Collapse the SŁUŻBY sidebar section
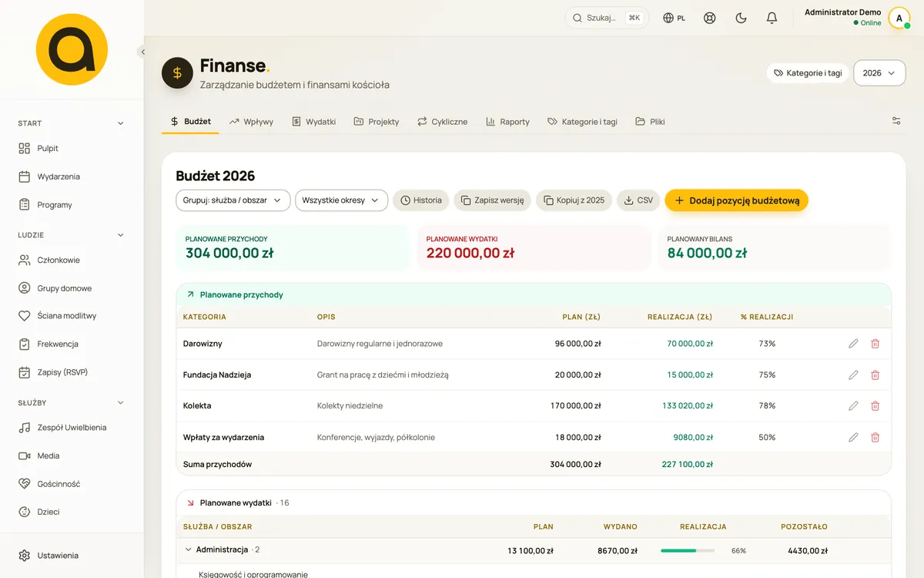The height and width of the screenshot is (578, 924). [120, 402]
